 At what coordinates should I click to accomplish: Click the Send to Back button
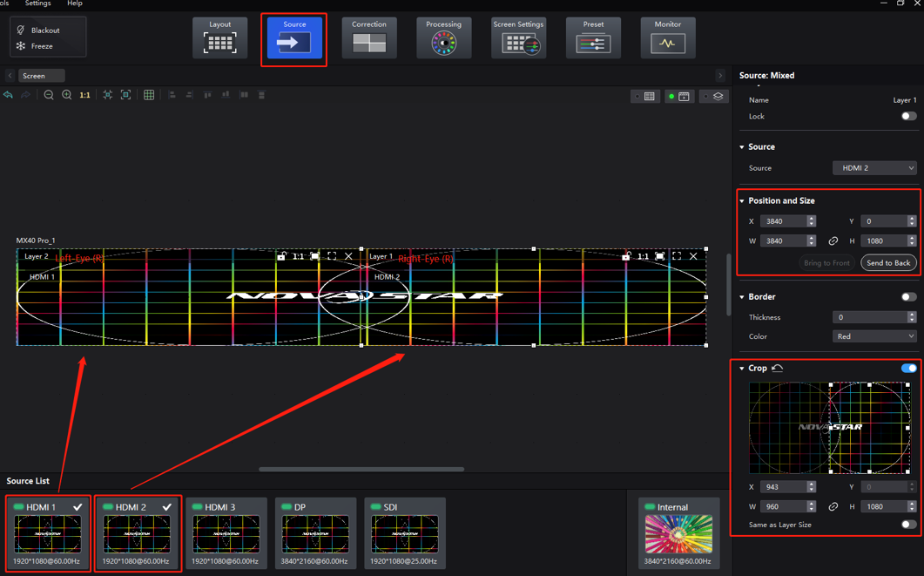click(888, 263)
